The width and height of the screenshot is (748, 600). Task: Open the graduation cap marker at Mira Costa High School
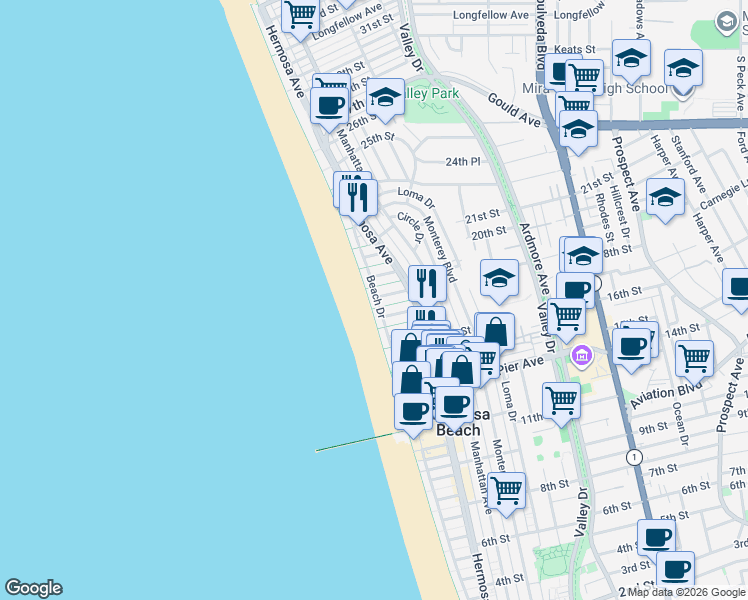pyautogui.click(x=684, y=69)
